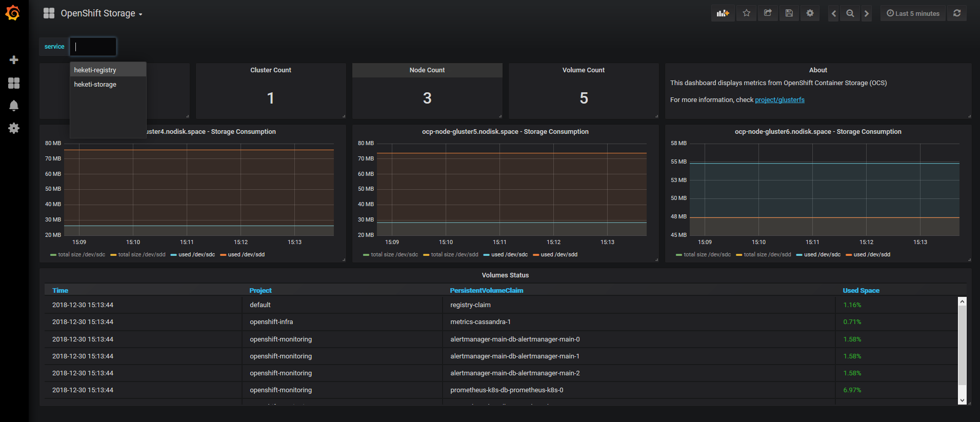Screen dimensions: 980x422
Task: Toggle used /dev/sdc series in gluster6 legend
Action: click(x=822, y=255)
